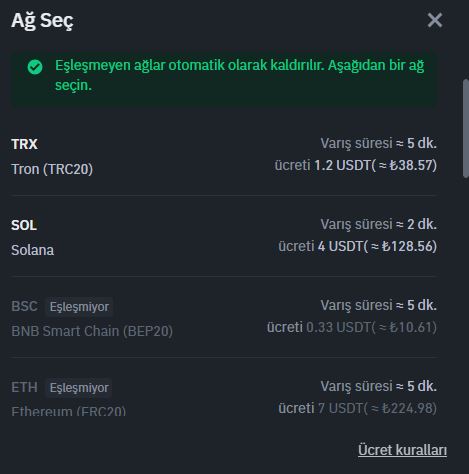Click the network list scrollbar
Image resolution: width=469 pixels, height=474 pixels.
466,128
